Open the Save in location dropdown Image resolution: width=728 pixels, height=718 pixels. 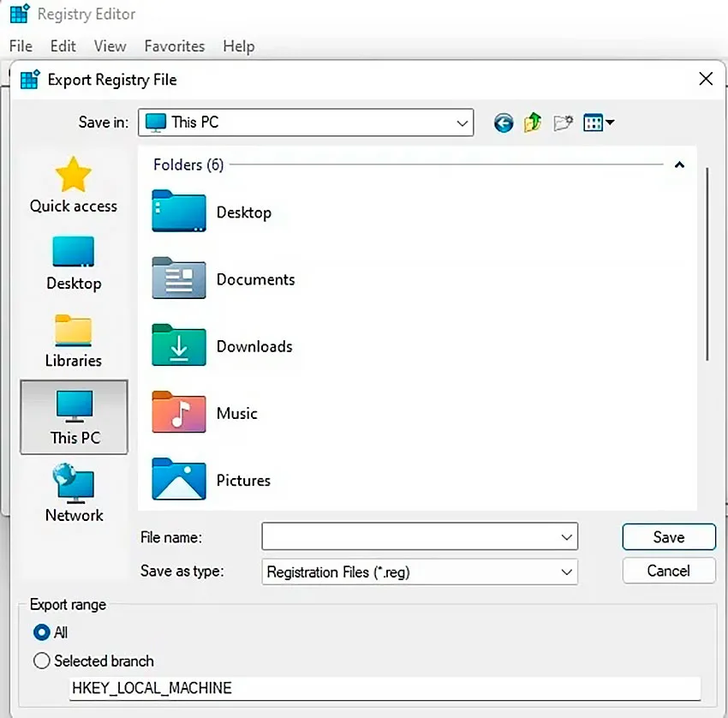(x=306, y=123)
